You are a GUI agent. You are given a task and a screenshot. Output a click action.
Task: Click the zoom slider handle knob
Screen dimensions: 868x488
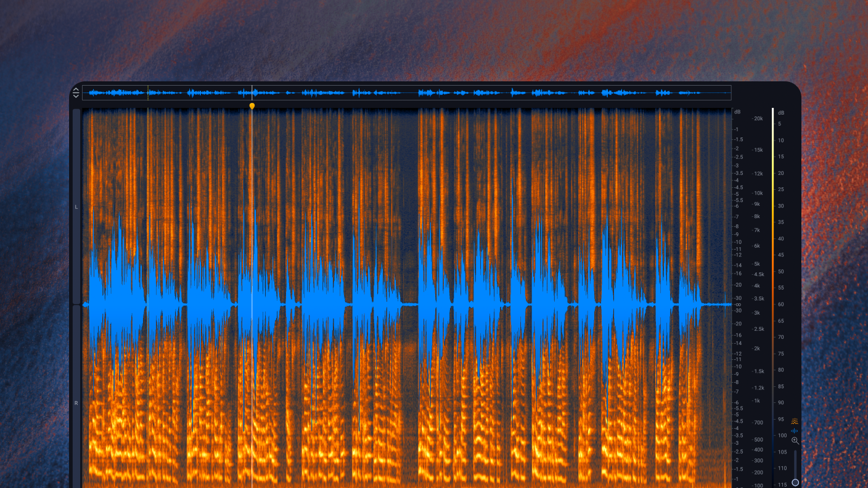pyautogui.click(x=795, y=482)
